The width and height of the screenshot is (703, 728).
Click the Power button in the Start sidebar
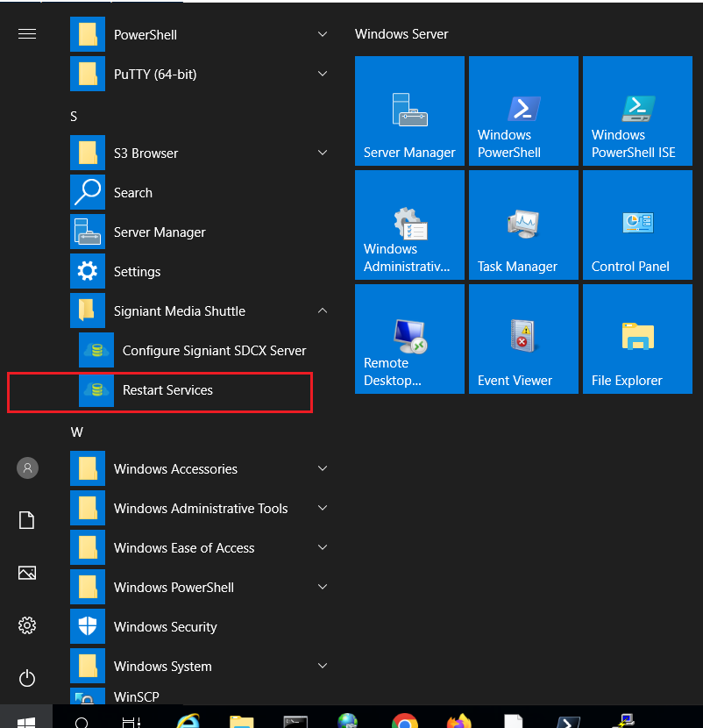click(27, 678)
